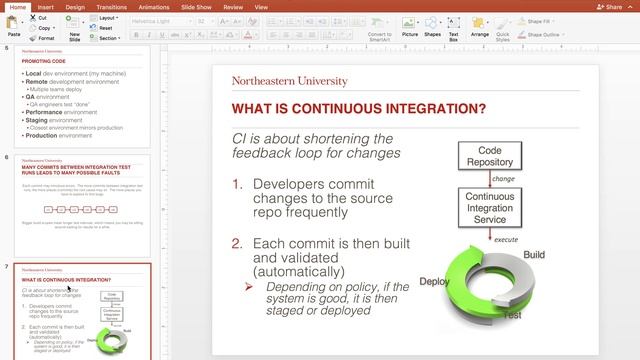This screenshot has height=360, width=640.
Task: Toggle right text alignment
Action: pos(299,35)
